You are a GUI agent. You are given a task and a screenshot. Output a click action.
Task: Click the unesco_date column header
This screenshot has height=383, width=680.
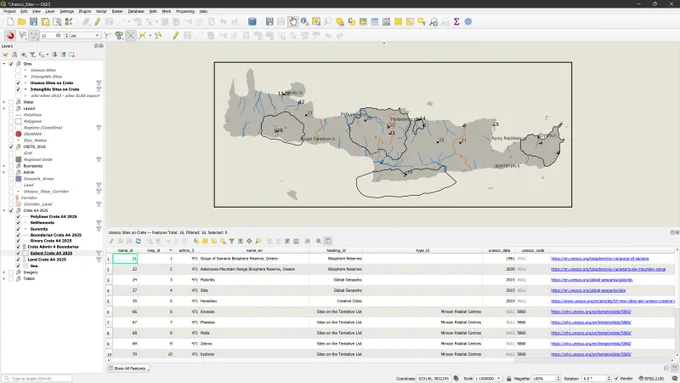(499, 250)
